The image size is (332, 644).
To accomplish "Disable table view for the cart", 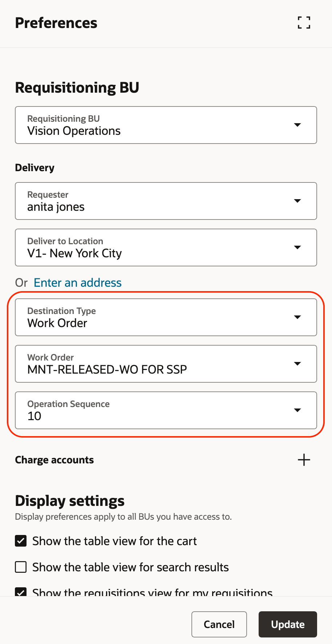I will point(21,541).
